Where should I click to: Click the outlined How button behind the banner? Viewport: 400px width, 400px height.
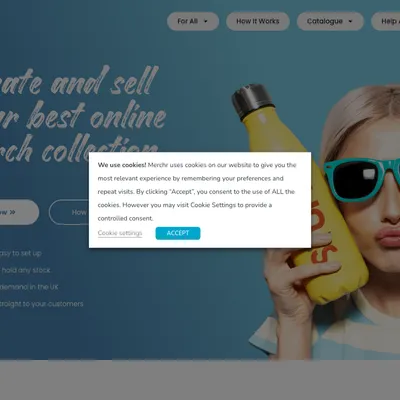point(69,212)
